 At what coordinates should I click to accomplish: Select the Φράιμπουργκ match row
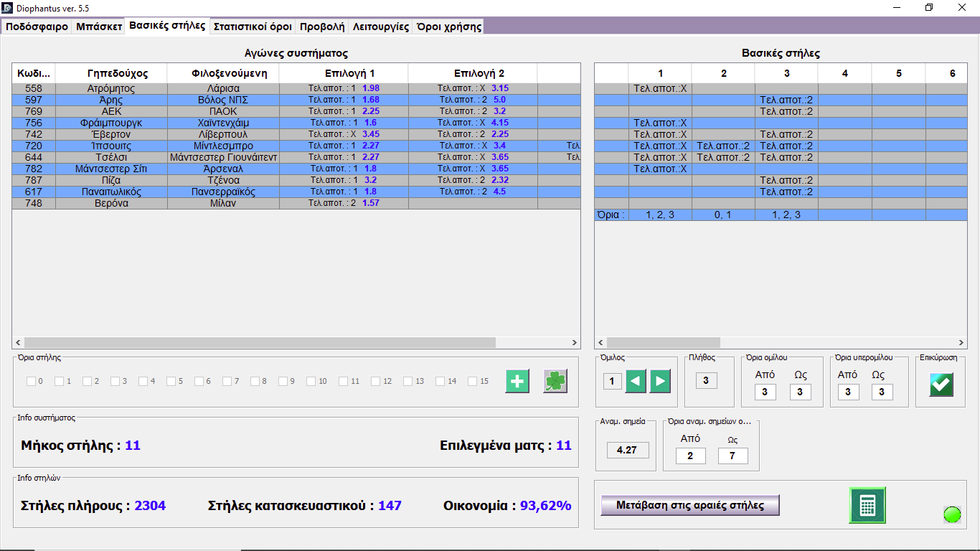[x=296, y=123]
